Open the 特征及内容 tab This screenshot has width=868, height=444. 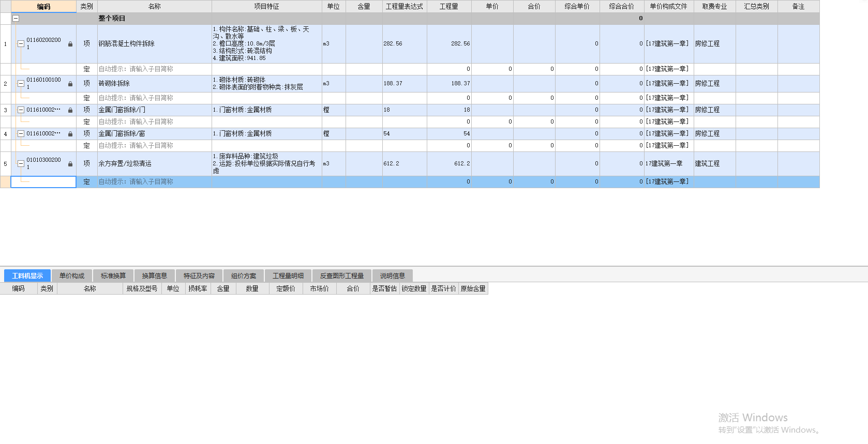[x=199, y=275]
